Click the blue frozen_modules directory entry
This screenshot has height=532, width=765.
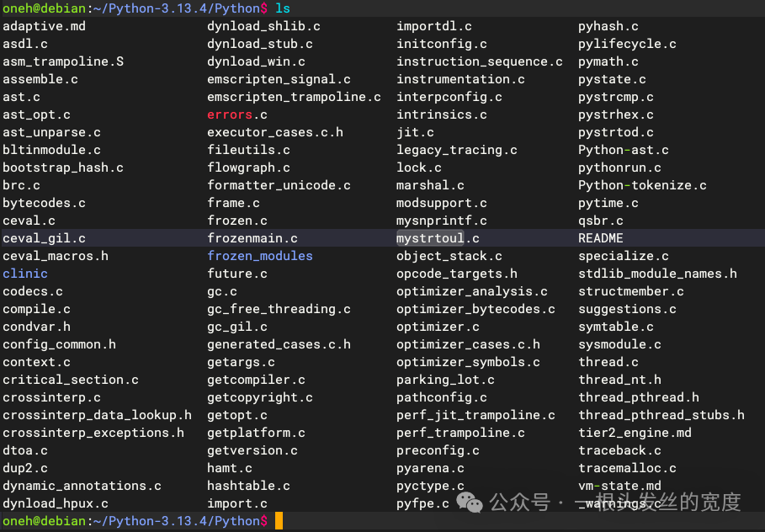coord(260,256)
